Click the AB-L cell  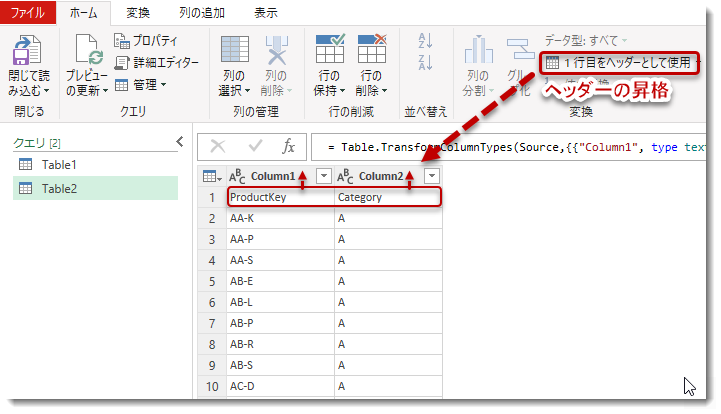pyautogui.click(x=280, y=302)
